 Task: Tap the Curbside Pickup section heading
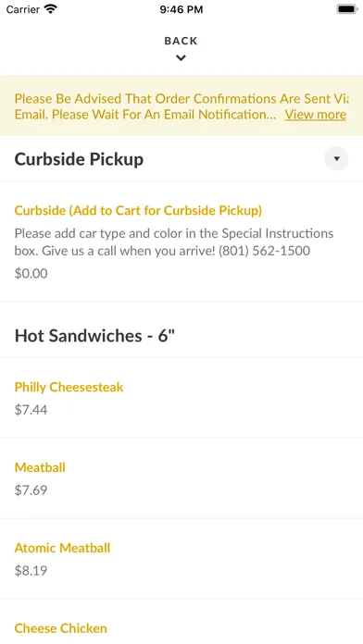coord(79,159)
